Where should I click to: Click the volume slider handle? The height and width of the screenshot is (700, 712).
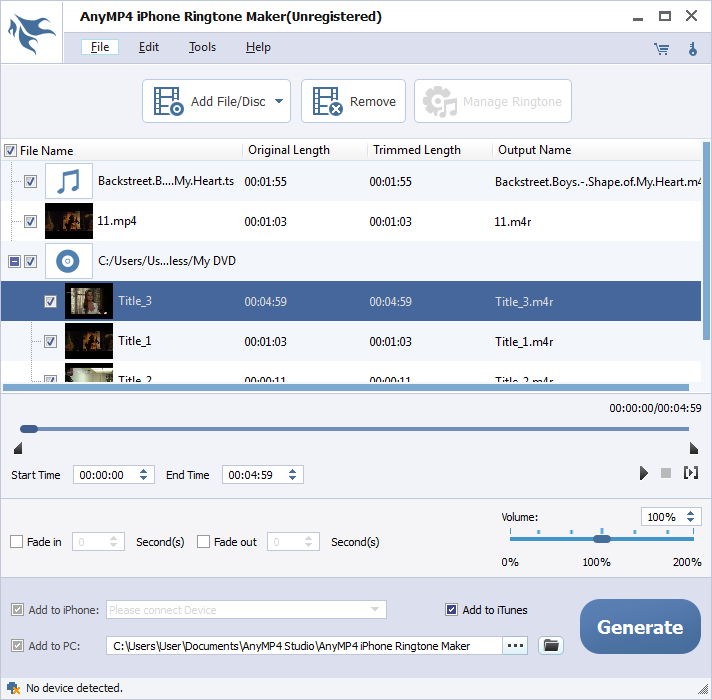602,539
